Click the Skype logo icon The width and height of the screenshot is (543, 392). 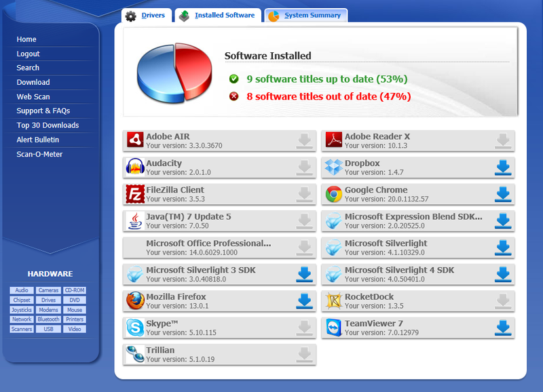(135, 328)
